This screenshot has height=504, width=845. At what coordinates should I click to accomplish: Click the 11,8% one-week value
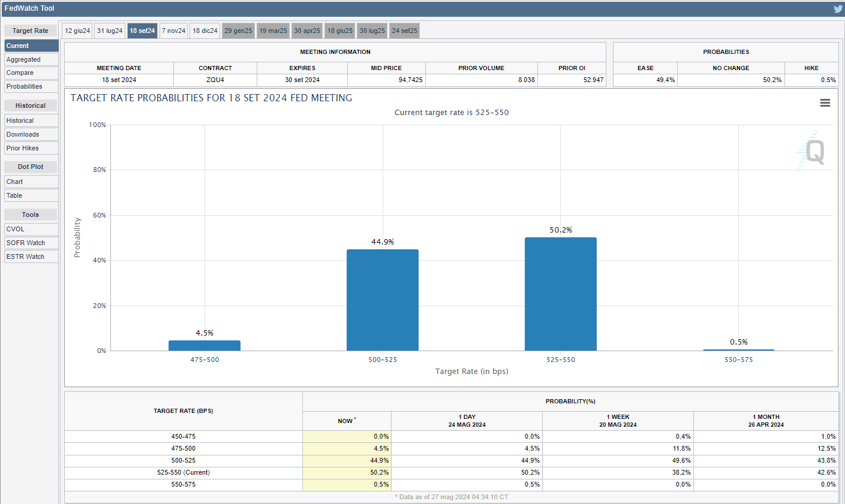tap(681, 448)
